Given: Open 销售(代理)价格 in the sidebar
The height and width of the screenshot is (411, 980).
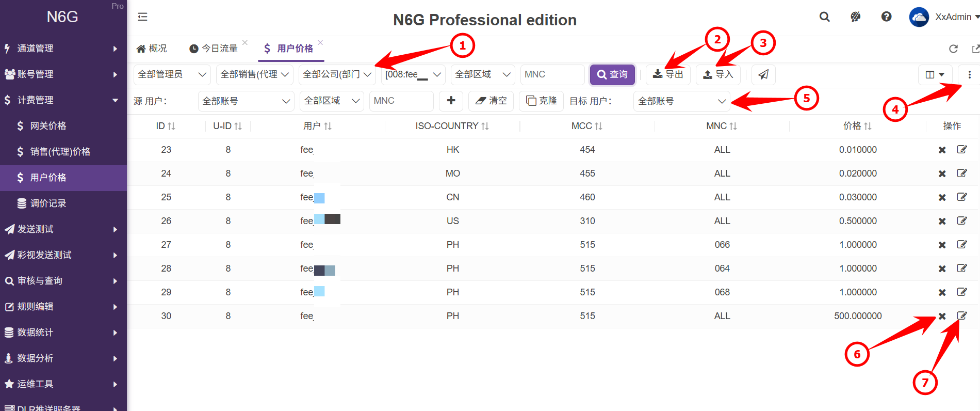Looking at the screenshot, I should [x=63, y=152].
